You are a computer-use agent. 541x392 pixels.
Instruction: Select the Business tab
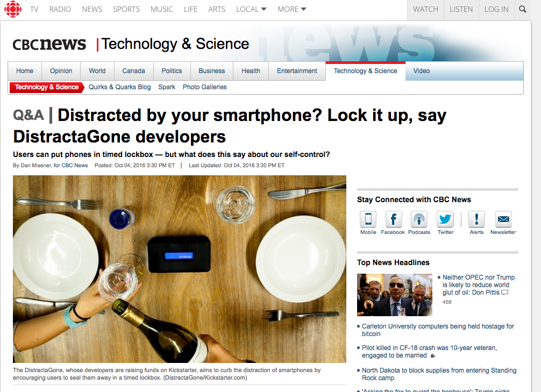pyautogui.click(x=212, y=71)
